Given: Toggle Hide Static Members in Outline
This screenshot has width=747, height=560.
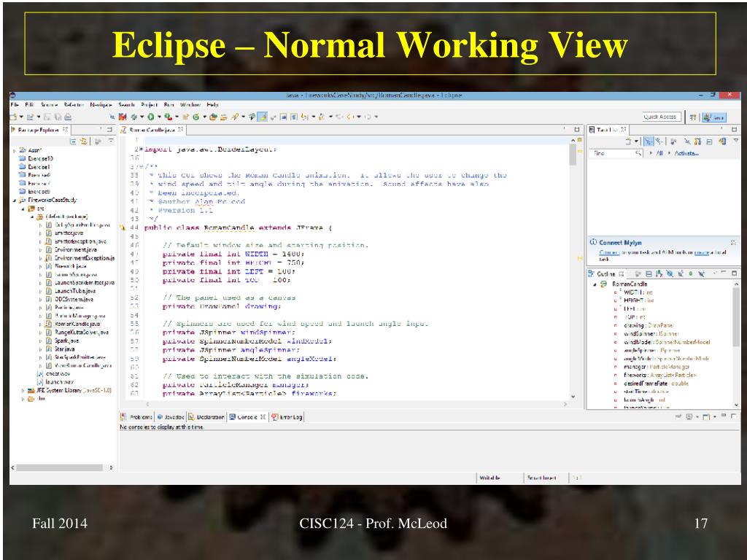Looking at the screenshot, I should (681, 274).
